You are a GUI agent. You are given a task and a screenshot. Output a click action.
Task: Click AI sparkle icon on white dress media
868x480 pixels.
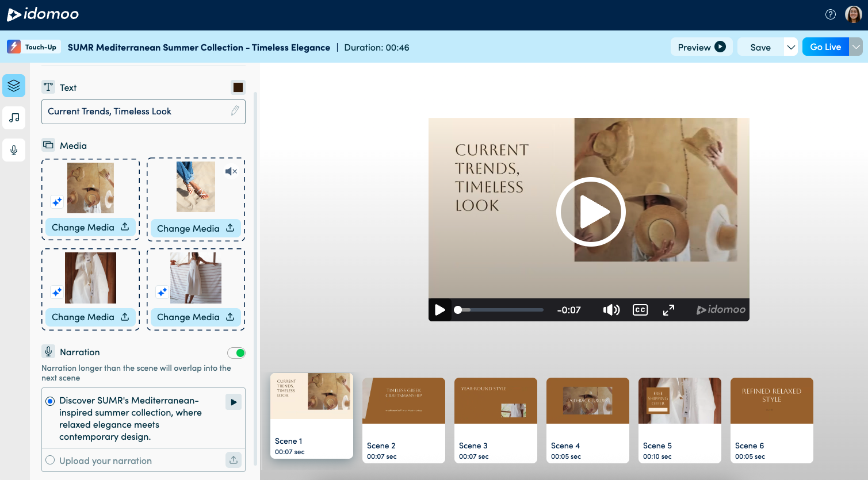click(x=57, y=292)
